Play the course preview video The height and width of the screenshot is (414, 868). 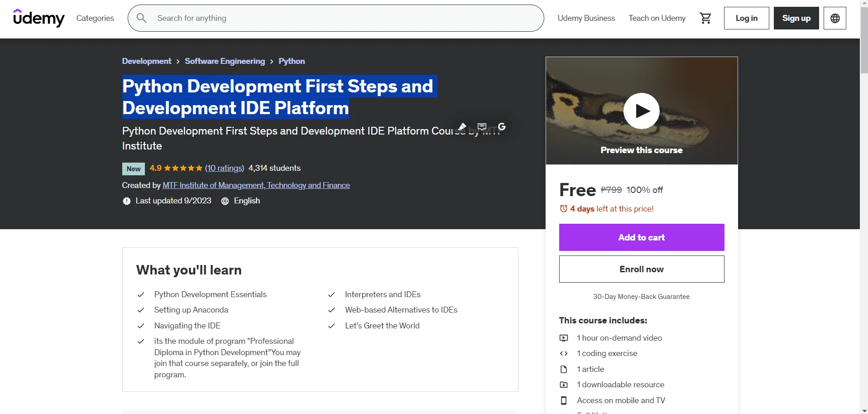click(642, 111)
